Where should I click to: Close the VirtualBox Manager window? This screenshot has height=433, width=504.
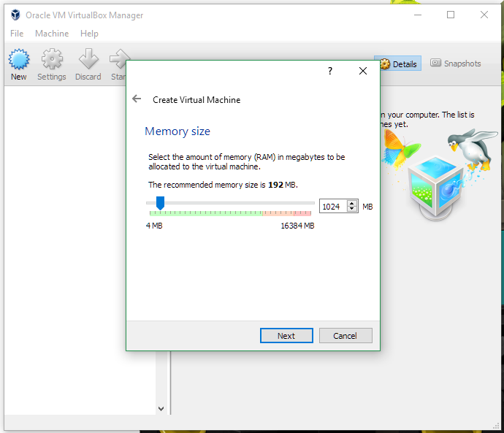point(484,15)
